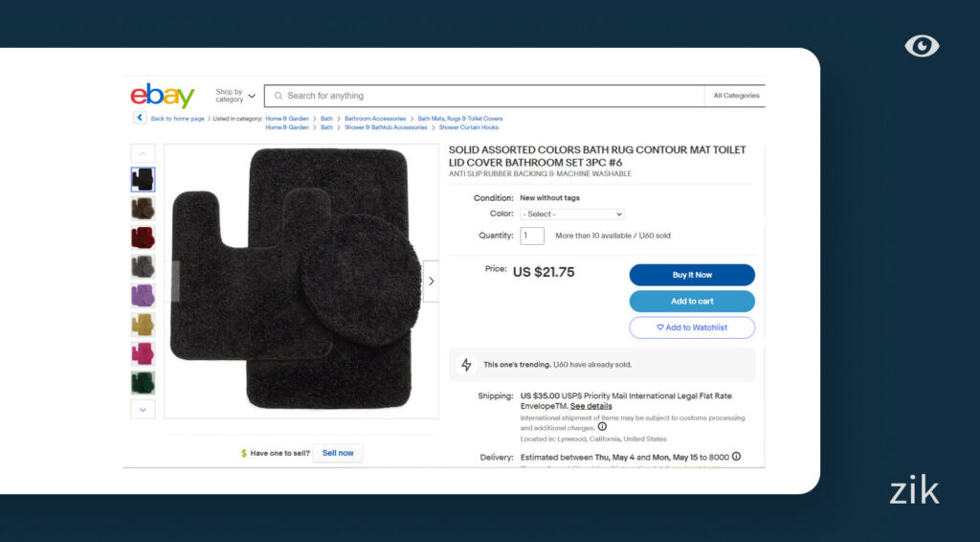This screenshot has width=980, height=542.
Task: Click the eBay logo
Action: click(163, 96)
